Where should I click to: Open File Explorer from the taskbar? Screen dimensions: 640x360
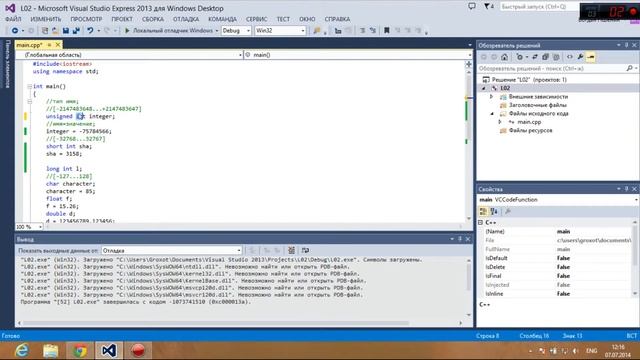pos(51,351)
